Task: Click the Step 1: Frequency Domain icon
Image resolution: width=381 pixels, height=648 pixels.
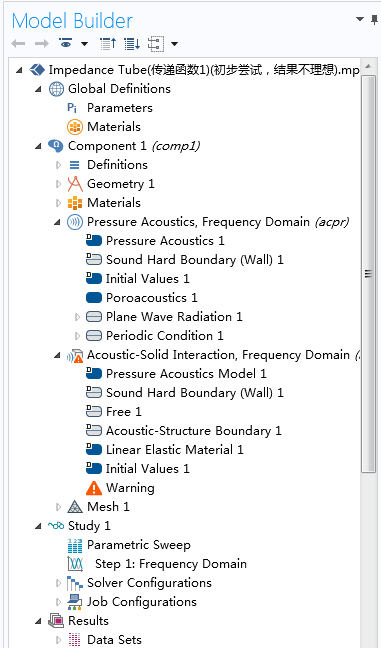Action: click(75, 564)
